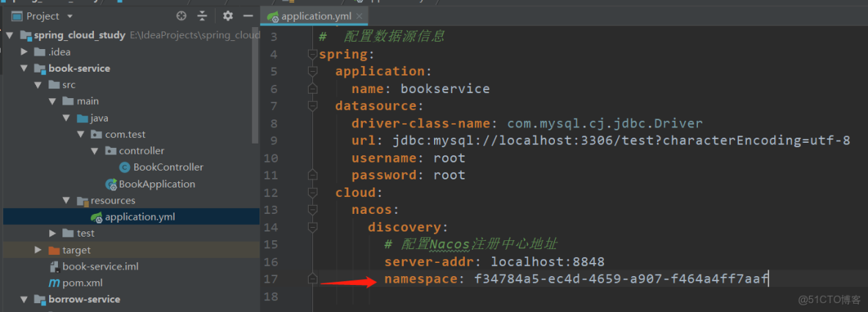
Task: Collapse the com.test package
Action: 80,135
